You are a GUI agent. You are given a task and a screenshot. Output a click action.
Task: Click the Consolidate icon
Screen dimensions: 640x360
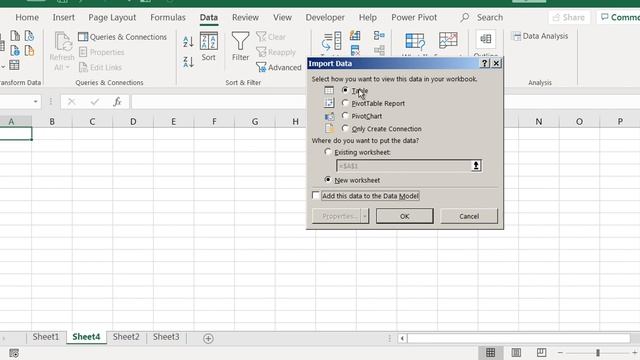pyautogui.click(x=379, y=36)
